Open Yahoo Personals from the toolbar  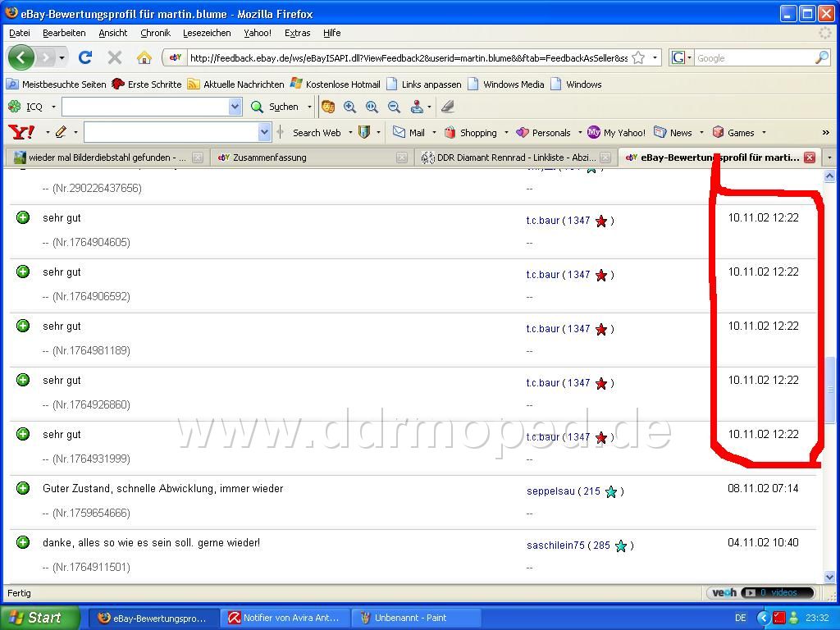[543, 132]
